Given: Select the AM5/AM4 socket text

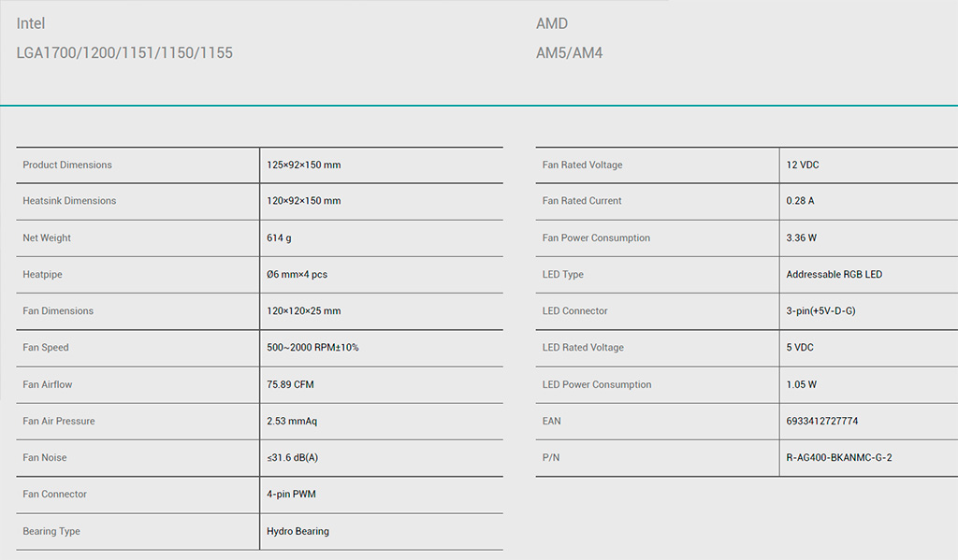Looking at the screenshot, I should [x=570, y=53].
